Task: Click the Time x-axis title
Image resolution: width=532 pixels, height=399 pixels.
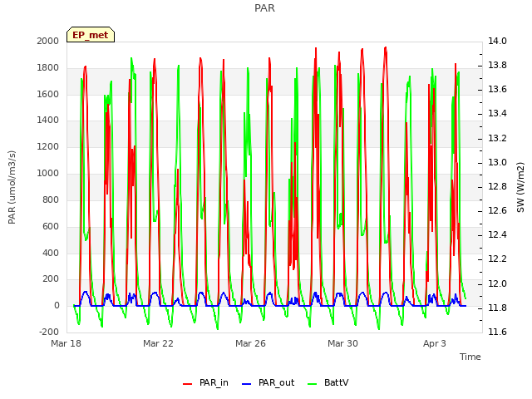Action: pos(470,357)
